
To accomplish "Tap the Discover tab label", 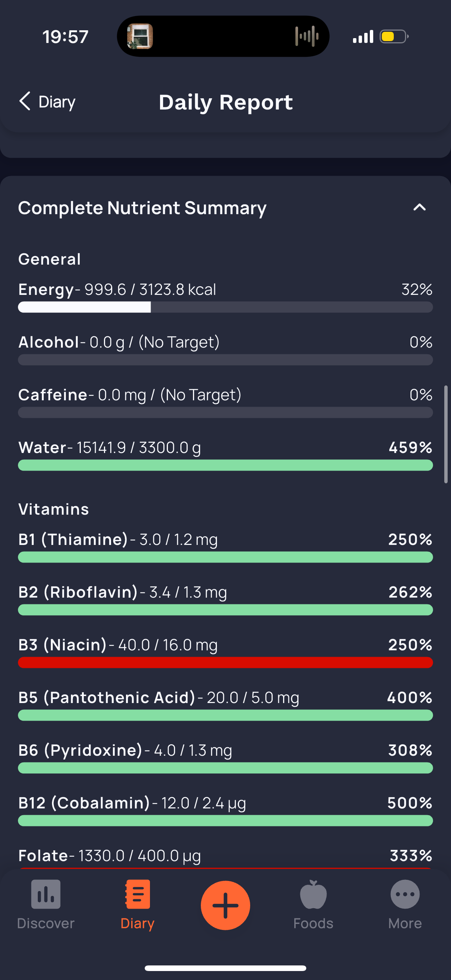I will point(46,923).
